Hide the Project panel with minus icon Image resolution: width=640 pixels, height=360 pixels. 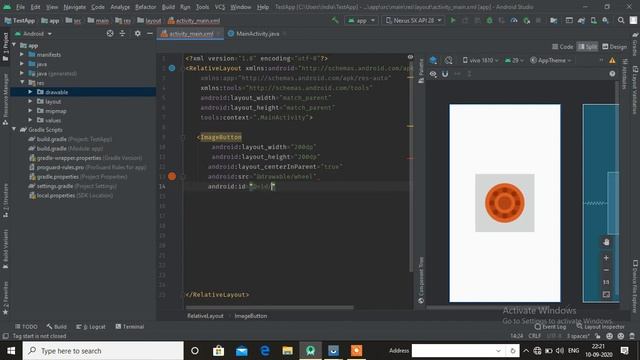[150, 33]
